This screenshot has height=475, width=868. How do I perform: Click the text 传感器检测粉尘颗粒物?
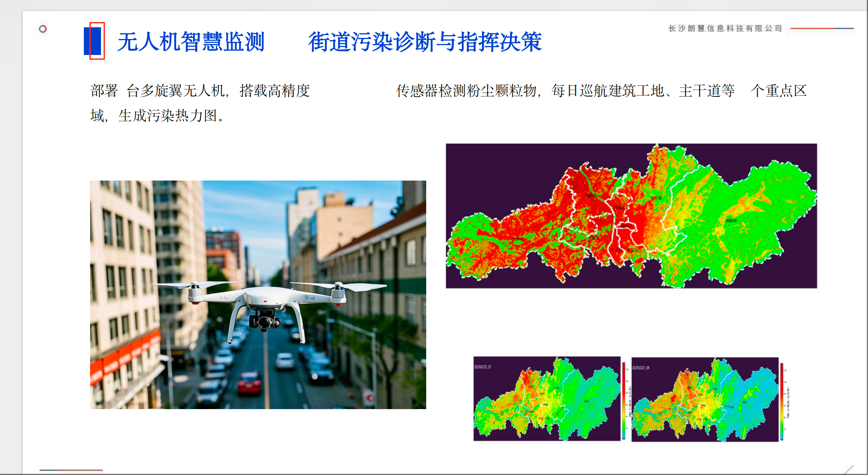466,91
